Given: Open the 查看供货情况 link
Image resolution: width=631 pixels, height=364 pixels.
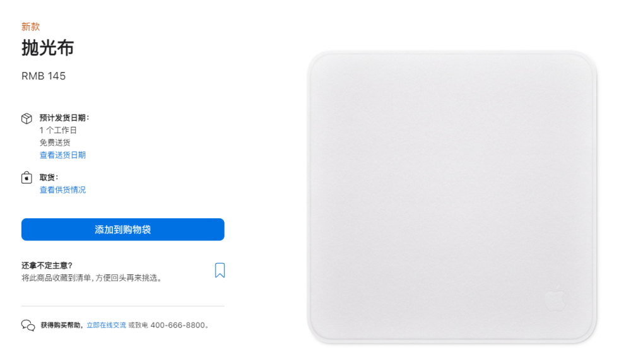Looking at the screenshot, I should [x=62, y=190].
